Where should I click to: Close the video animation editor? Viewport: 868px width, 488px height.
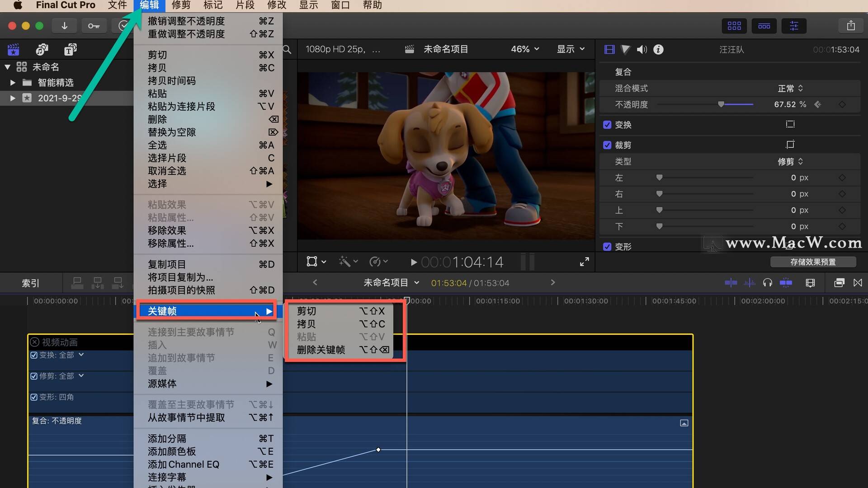point(35,342)
